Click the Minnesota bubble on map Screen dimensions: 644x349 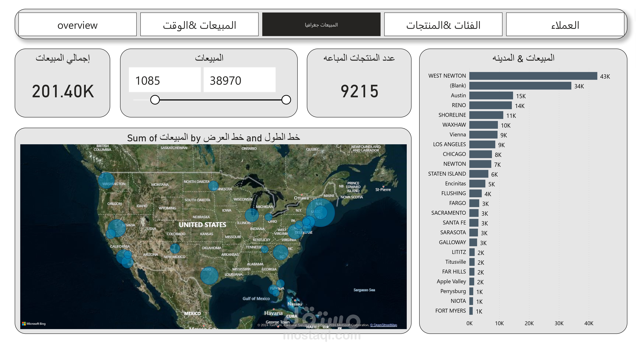click(x=213, y=186)
